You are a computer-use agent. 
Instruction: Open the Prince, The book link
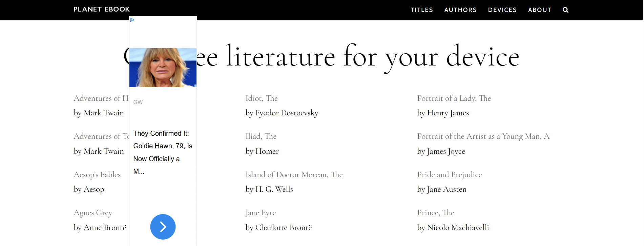(436, 213)
